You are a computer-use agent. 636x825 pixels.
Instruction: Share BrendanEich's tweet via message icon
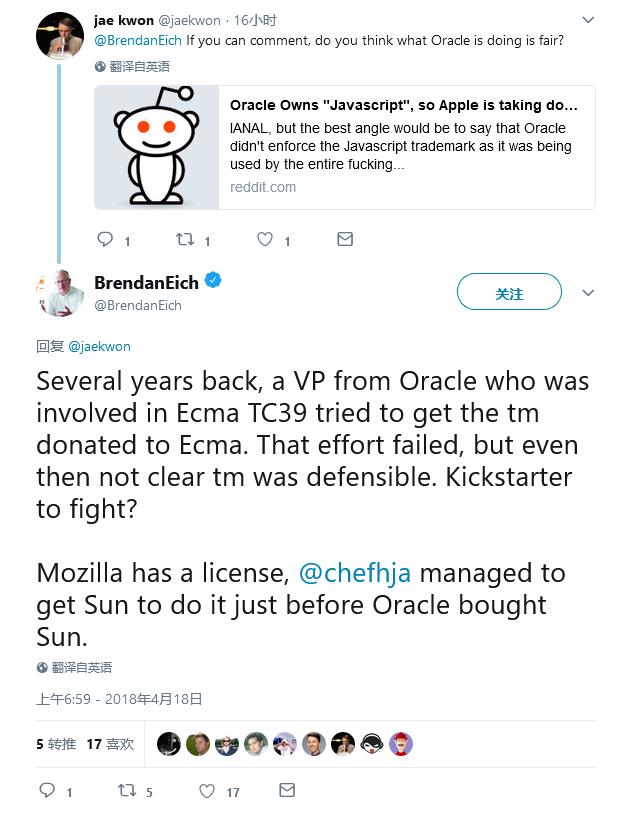pos(287,791)
